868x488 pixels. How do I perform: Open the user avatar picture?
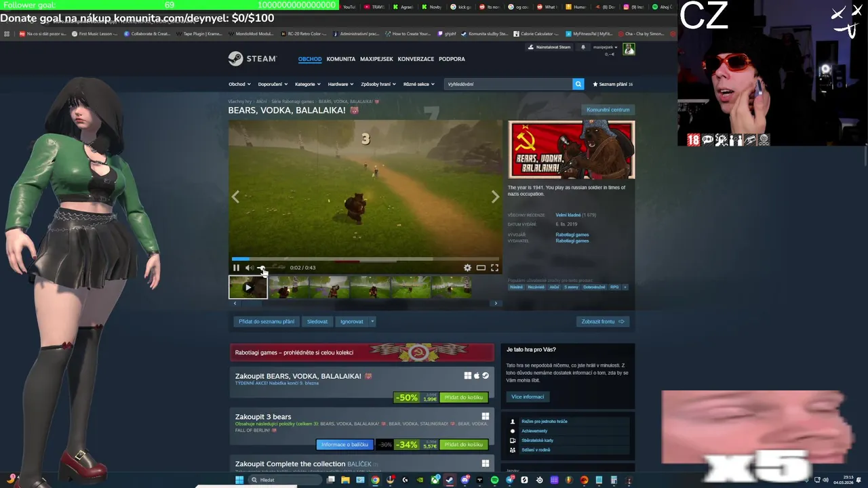click(629, 49)
